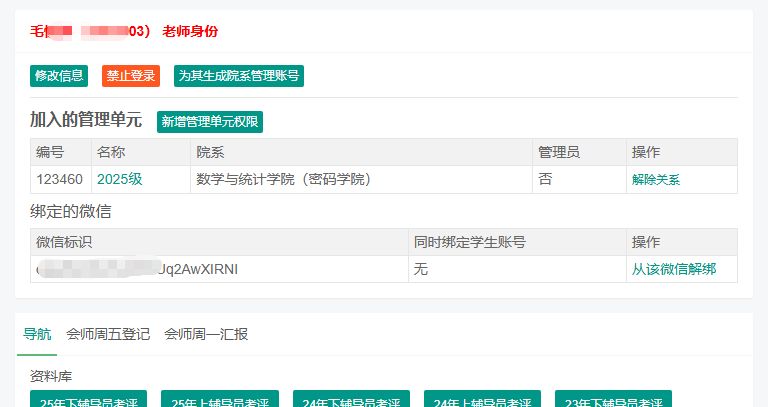Open 24年下辅导员考评 resource button

(351, 400)
